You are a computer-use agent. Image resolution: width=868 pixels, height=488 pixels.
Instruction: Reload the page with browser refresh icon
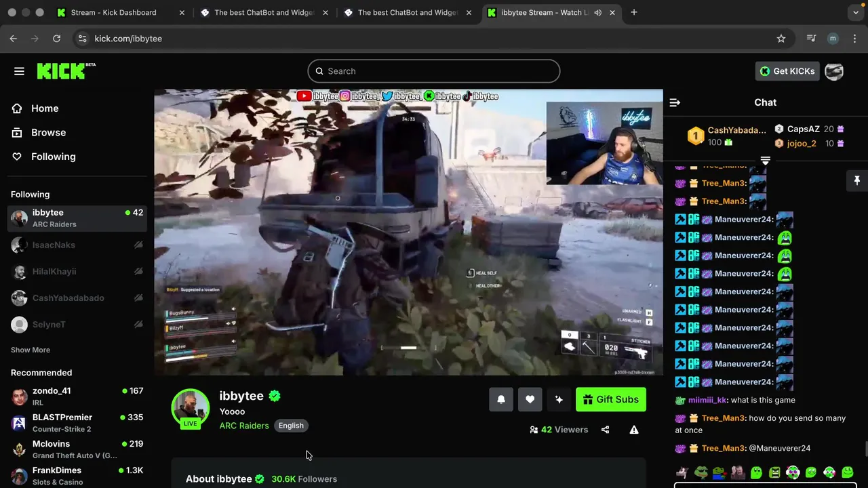coord(57,39)
